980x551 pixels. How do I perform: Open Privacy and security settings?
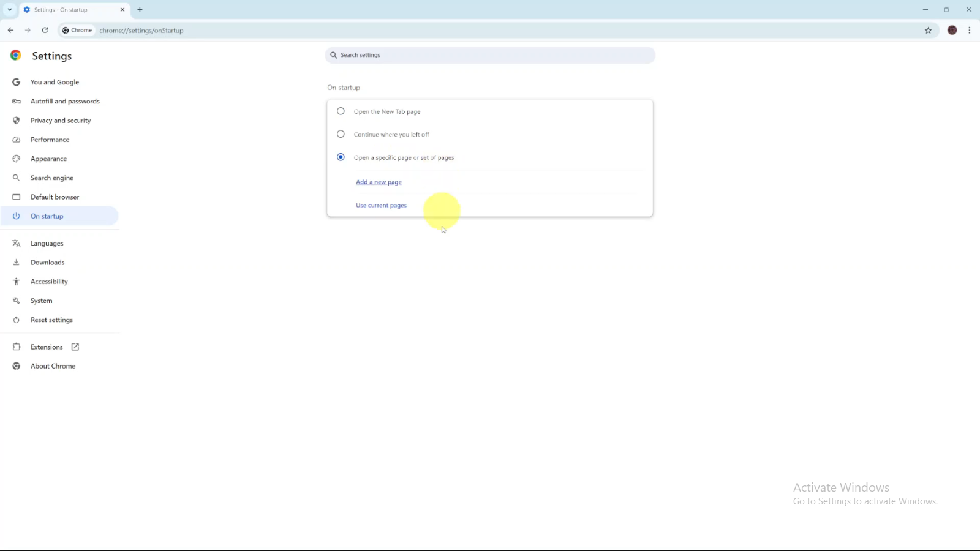(x=59, y=121)
